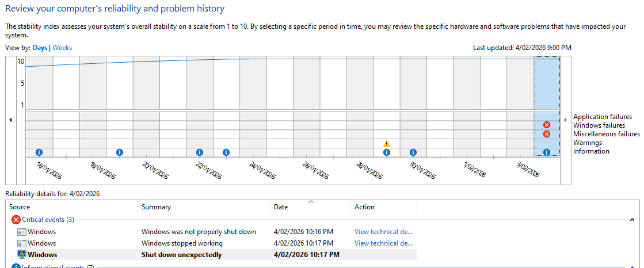Click the date 4/02/2026 10:16 PM
644x268 pixels.
303,232
